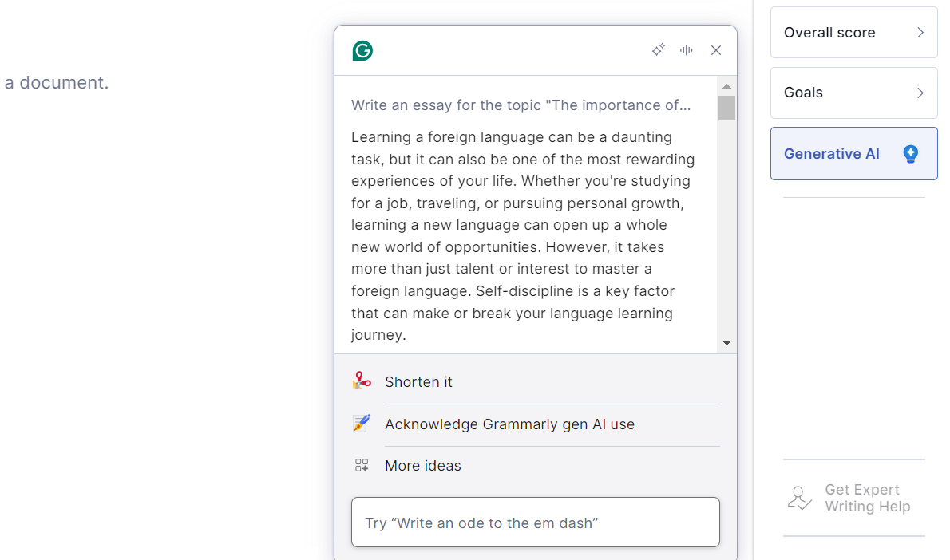This screenshot has width=950, height=560.
Task: Click the voice waveform icon
Action: [687, 50]
